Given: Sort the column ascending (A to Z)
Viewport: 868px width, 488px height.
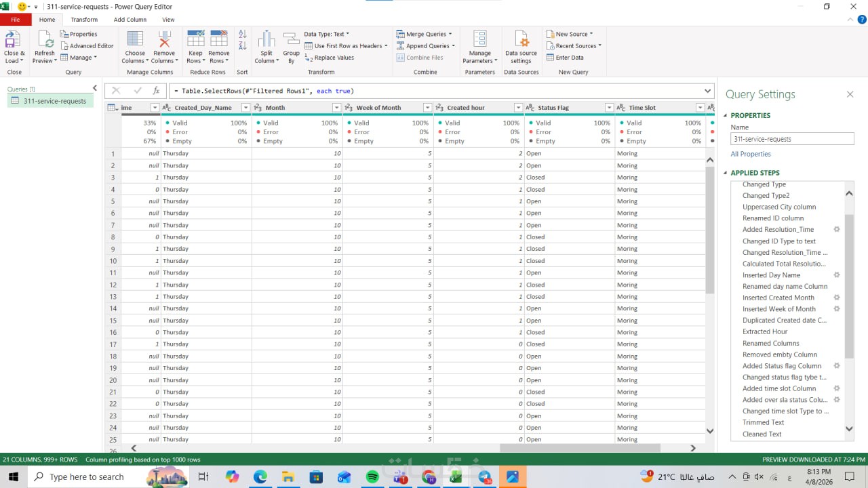Looking at the screenshot, I should 242,35.
